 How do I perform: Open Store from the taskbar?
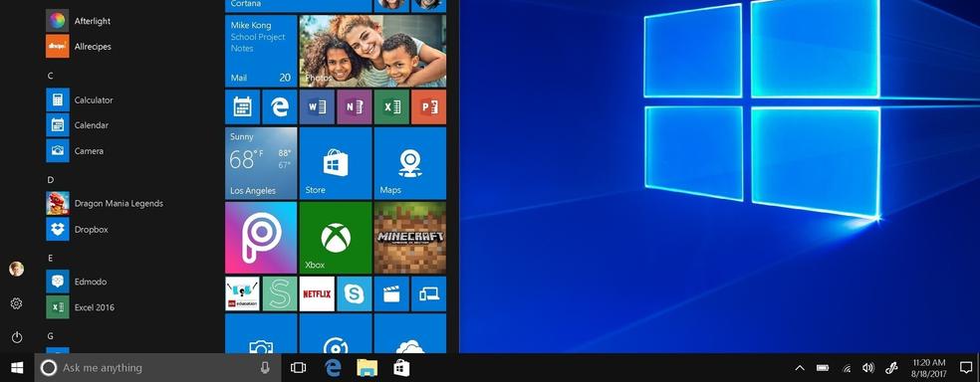[401, 368]
